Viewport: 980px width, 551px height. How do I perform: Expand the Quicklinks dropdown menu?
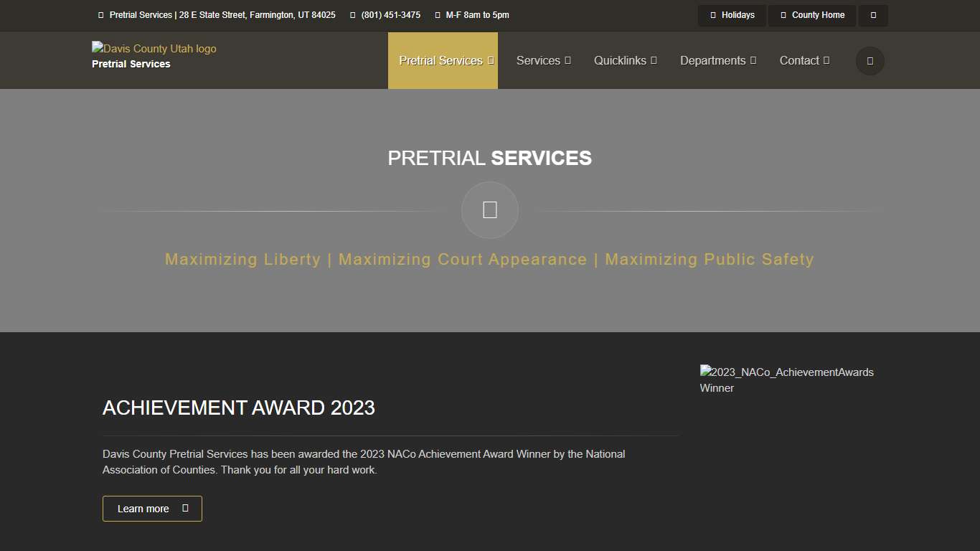coord(625,60)
